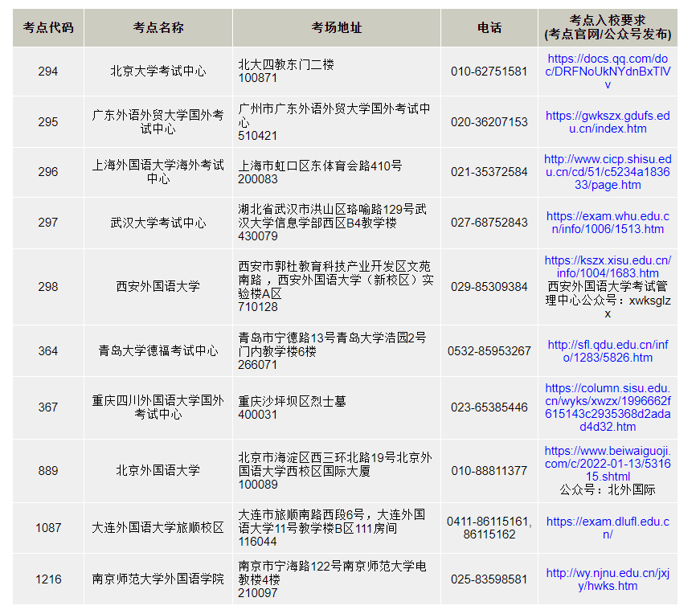This screenshot has width=700, height=614.
Task: Click the 考点名称 column header
Action: tap(158, 27)
